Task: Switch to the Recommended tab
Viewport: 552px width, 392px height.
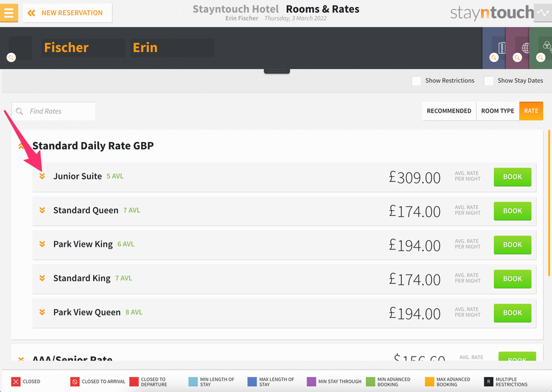Action: tap(449, 111)
